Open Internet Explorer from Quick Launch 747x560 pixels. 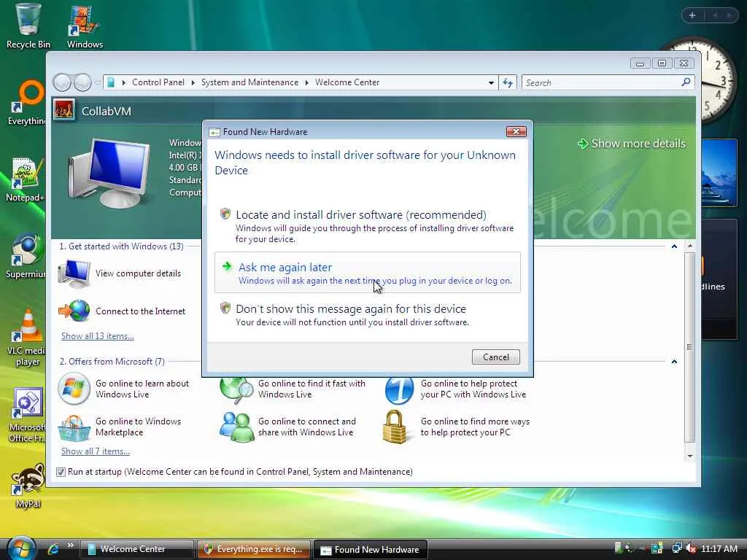[53, 549]
